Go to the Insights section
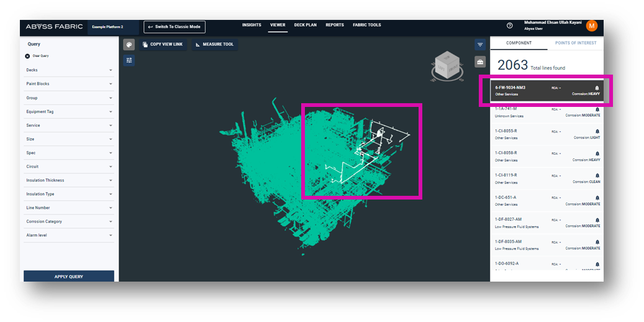644x322 pixels. point(252,25)
